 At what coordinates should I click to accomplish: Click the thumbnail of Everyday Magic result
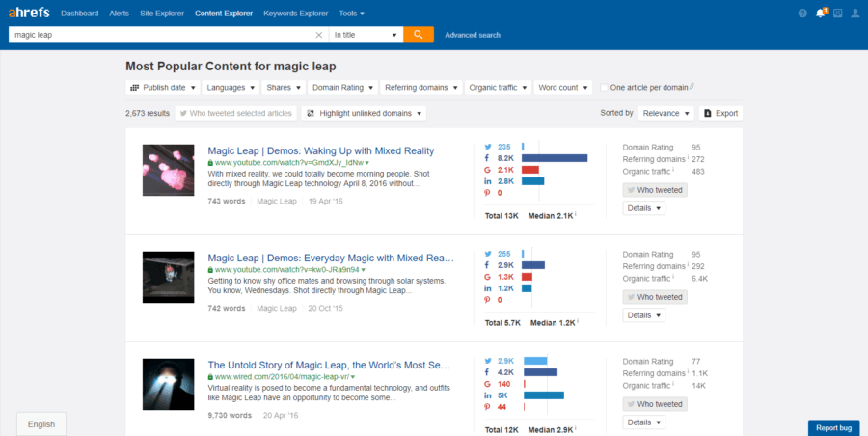[168, 277]
